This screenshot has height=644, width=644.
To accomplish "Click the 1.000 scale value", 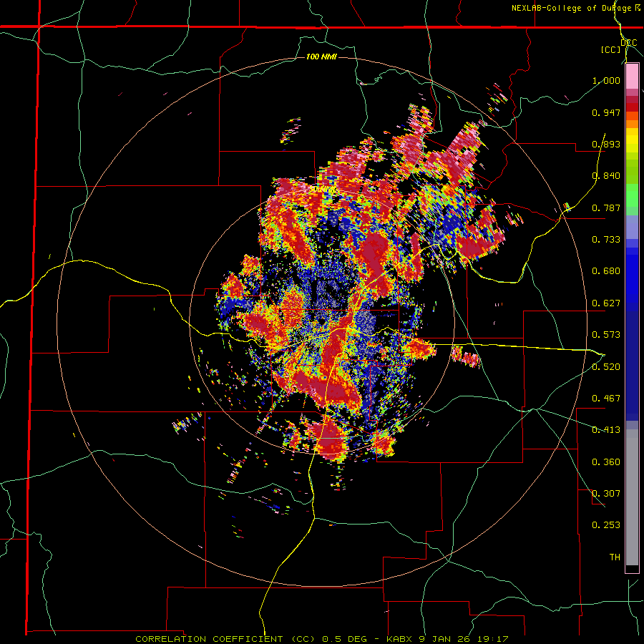I will [606, 80].
